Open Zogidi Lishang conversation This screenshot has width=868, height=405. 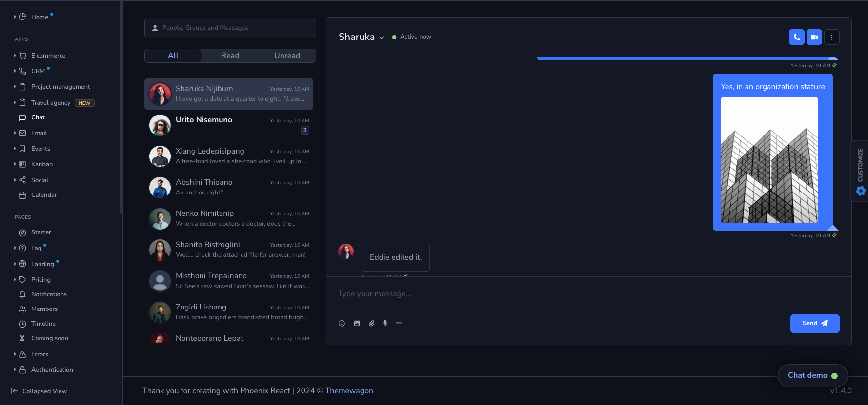[229, 312]
